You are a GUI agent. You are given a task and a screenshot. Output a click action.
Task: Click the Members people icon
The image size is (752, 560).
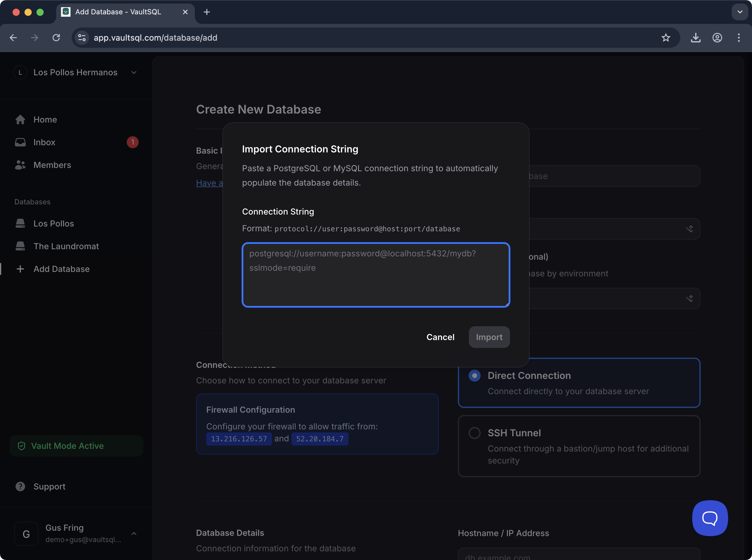[20, 165]
